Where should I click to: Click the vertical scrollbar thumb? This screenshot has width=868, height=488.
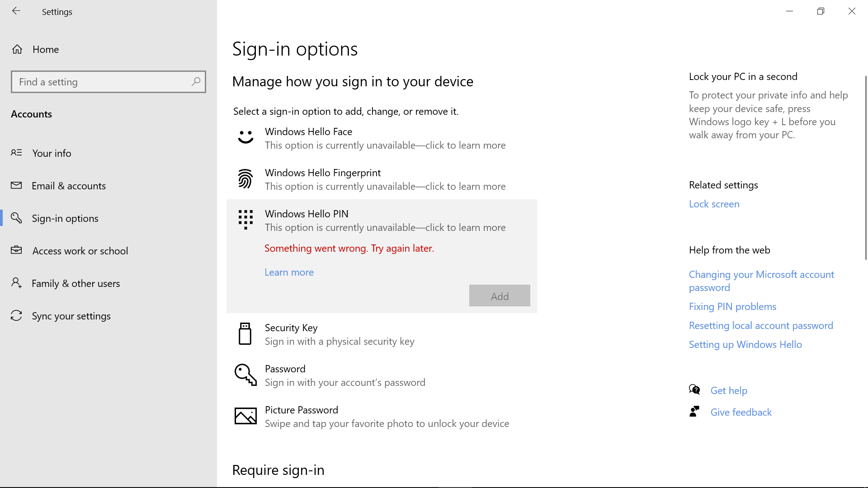[866, 167]
